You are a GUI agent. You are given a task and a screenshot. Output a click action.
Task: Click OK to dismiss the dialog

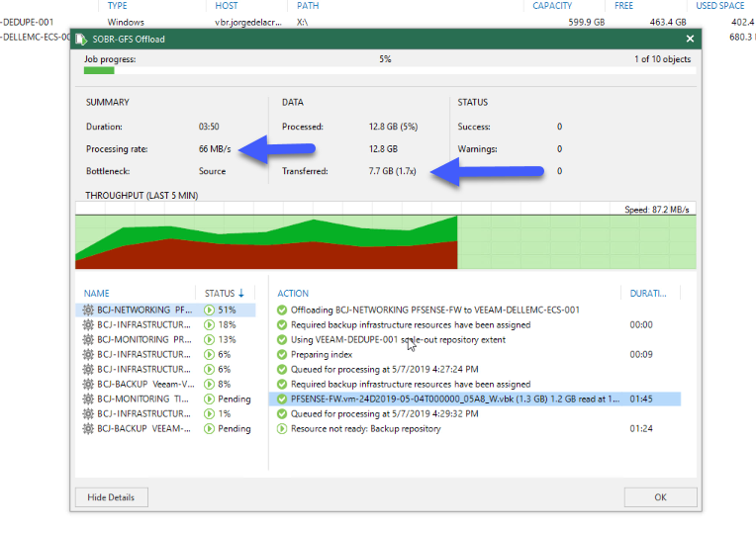[660, 497]
